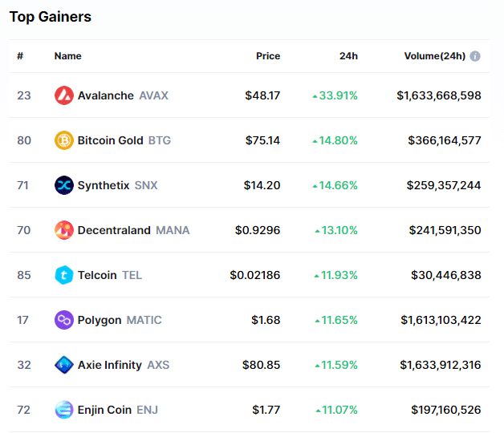Click the Telcoin coin logo icon
Screen dimensions: 504x433
click(x=64, y=275)
